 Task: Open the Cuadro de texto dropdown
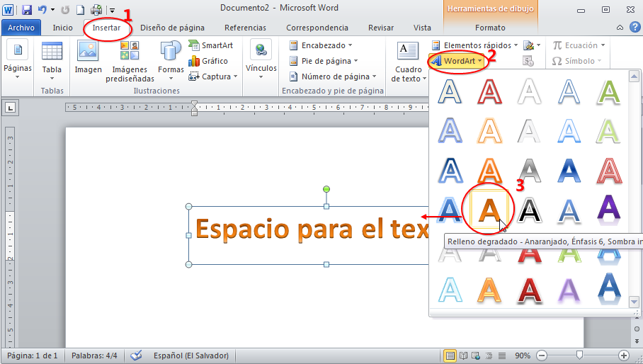click(409, 62)
